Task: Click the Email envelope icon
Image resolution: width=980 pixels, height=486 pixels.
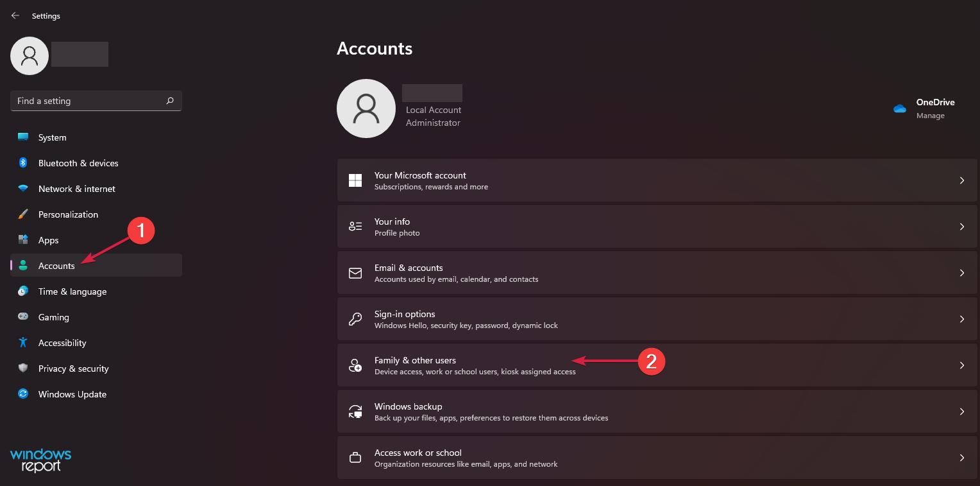Action: point(355,273)
